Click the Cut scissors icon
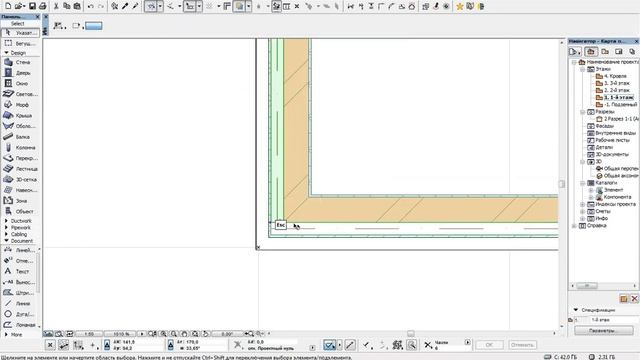Screen dimensions: 640x360 pos(56,6)
